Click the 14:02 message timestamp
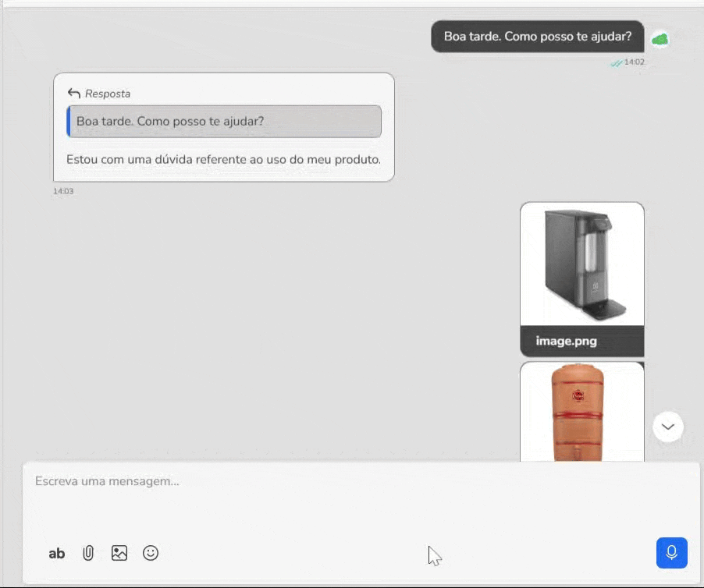Image resolution: width=704 pixels, height=588 pixels. 634,62
